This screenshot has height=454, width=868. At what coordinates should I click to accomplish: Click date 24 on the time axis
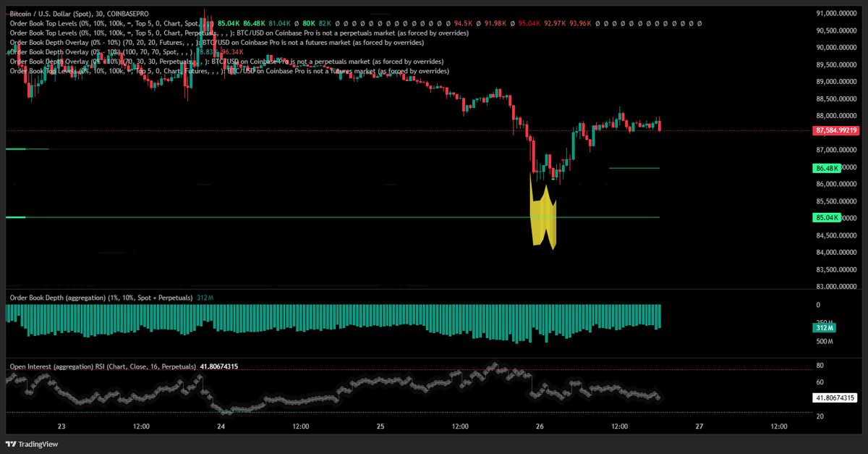click(221, 426)
